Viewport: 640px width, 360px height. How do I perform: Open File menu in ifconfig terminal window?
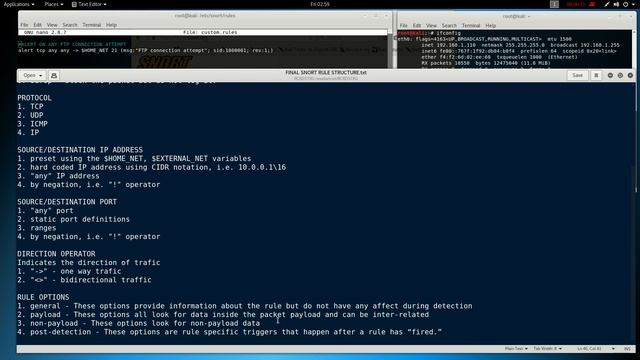[x=403, y=25]
